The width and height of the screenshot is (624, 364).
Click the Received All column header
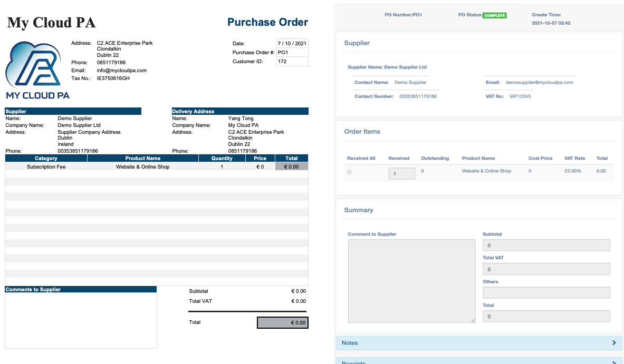point(361,158)
